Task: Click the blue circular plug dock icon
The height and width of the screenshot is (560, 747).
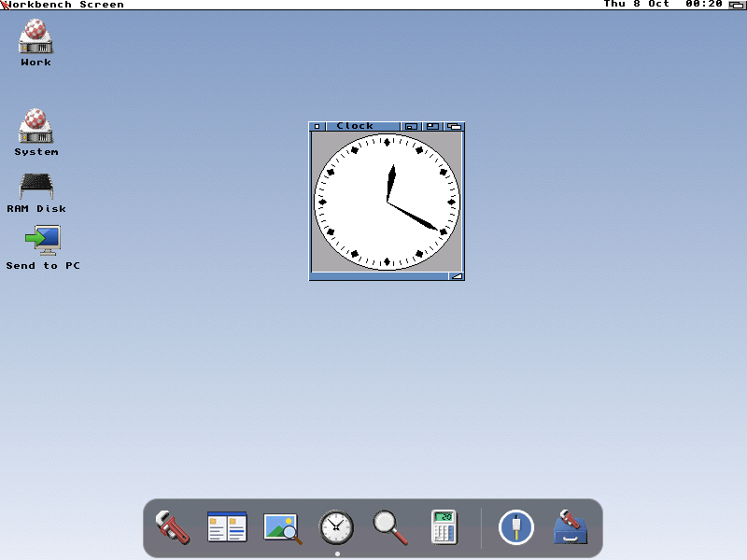Action: [516, 527]
